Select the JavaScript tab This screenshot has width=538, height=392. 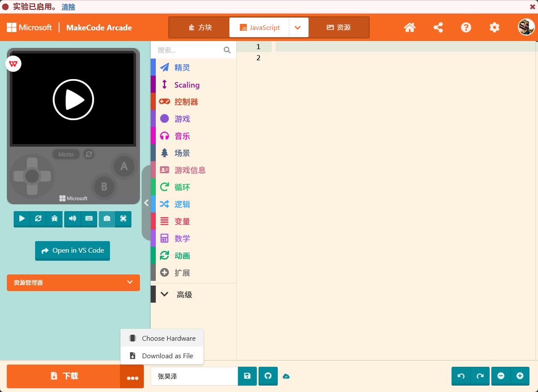(x=259, y=27)
